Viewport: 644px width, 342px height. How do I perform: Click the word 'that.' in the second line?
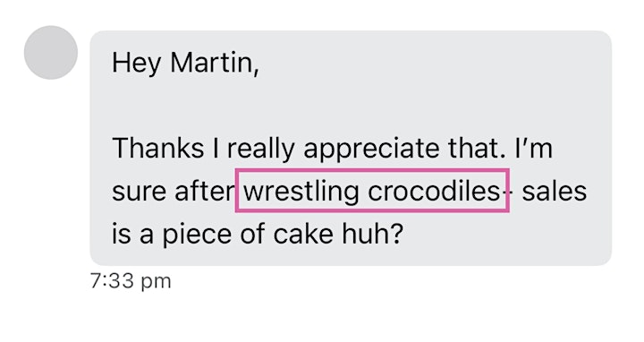[x=478, y=148]
